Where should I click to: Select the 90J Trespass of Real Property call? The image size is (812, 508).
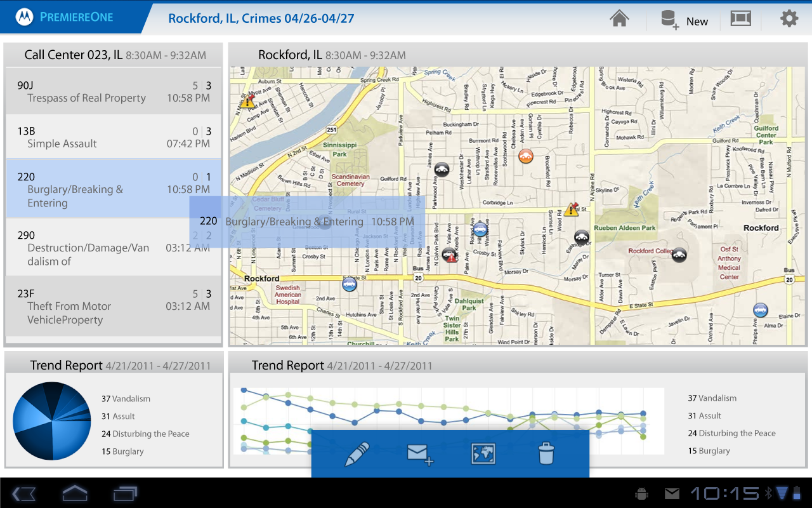114,91
